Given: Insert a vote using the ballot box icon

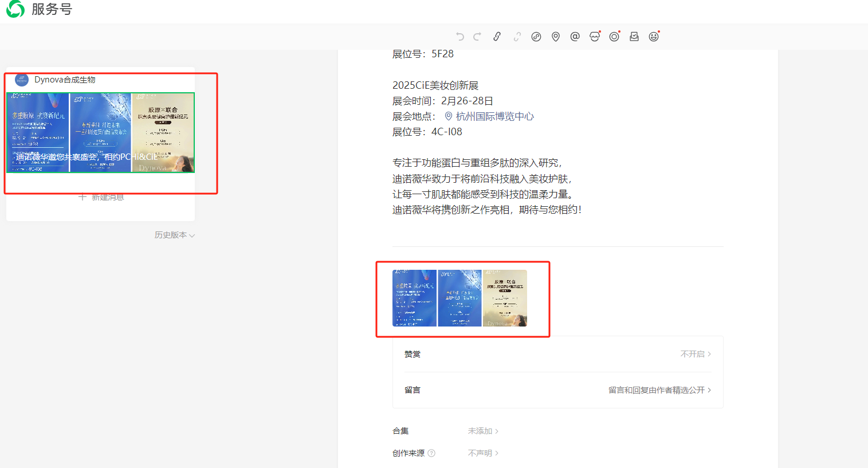Looking at the screenshot, I should pos(634,37).
